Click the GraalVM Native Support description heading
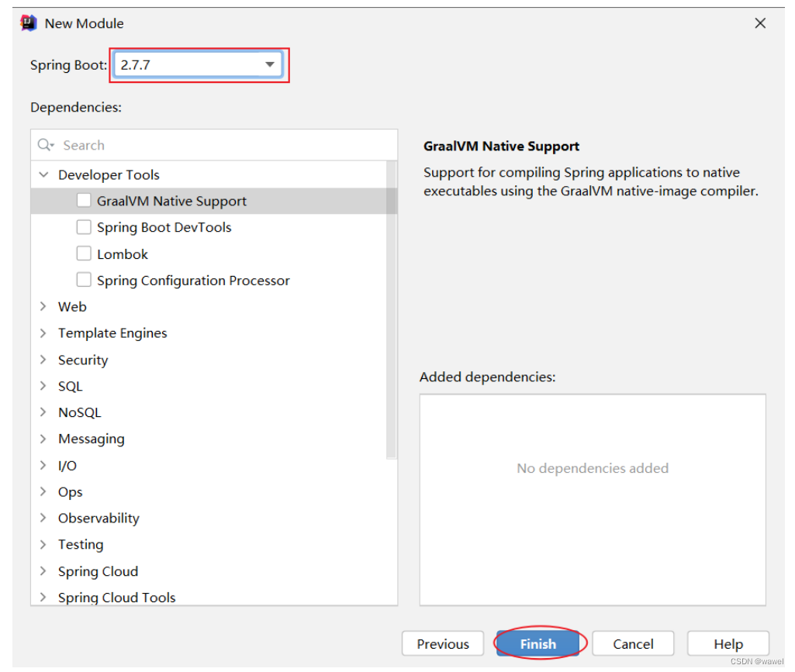The image size is (795, 672). click(501, 146)
